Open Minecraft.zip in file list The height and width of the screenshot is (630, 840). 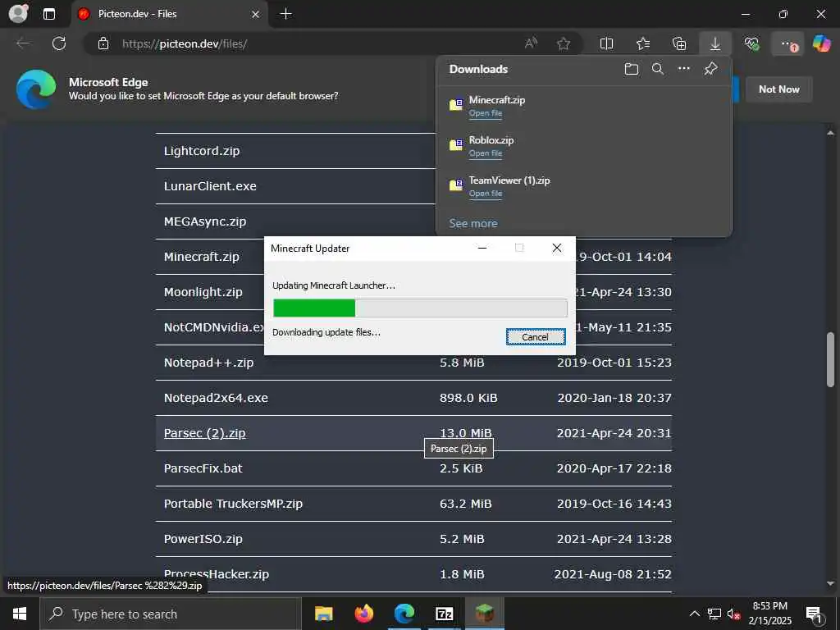[x=202, y=257]
